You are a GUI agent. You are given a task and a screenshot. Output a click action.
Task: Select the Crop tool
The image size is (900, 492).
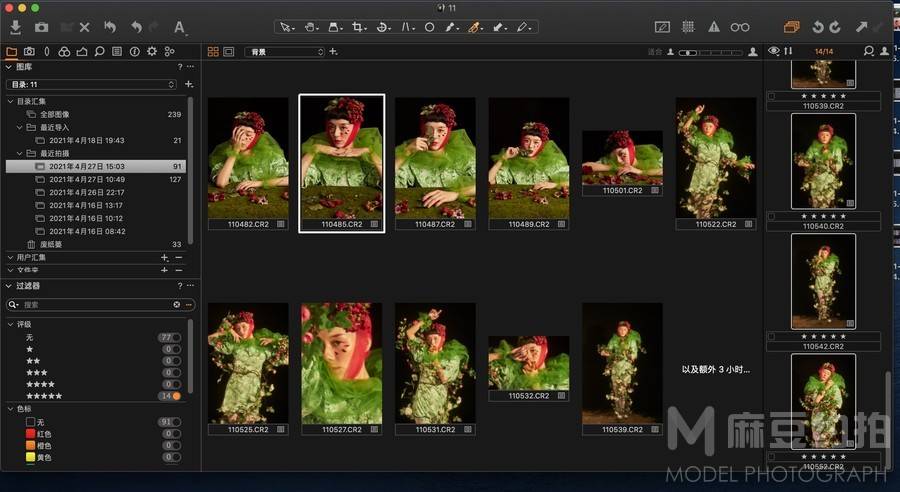[x=359, y=27]
